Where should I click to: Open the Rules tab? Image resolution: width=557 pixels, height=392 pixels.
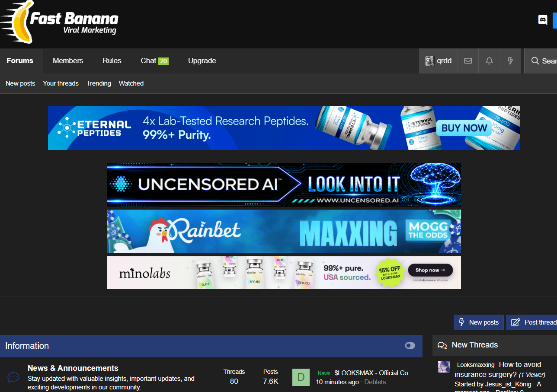click(112, 61)
